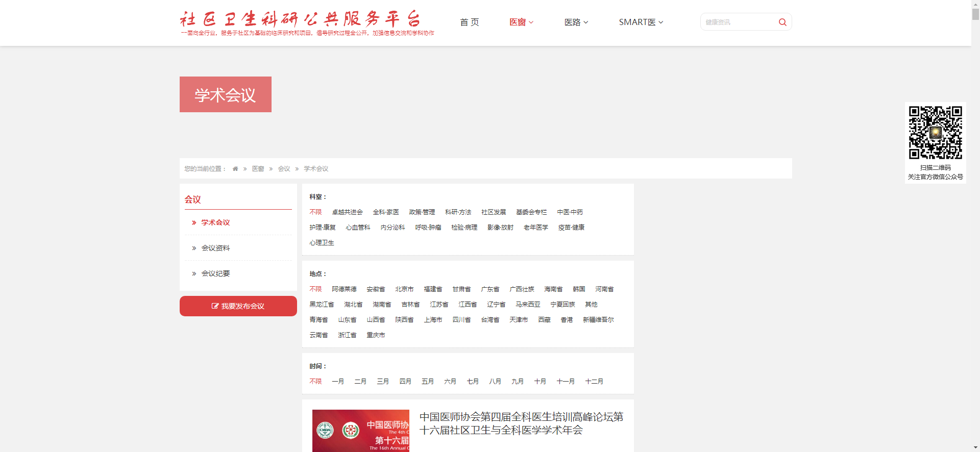Expand the 医路 dropdown menu

[x=576, y=22]
